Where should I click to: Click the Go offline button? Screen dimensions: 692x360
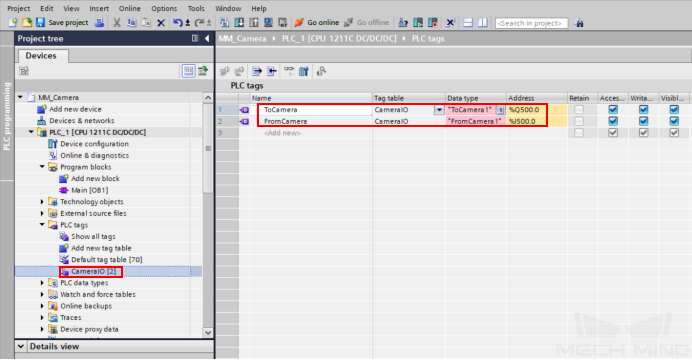tap(367, 22)
